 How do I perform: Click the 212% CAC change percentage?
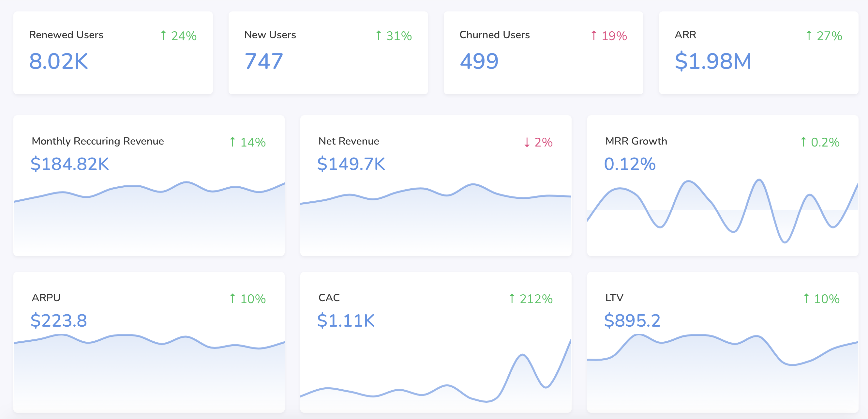coord(536,299)
